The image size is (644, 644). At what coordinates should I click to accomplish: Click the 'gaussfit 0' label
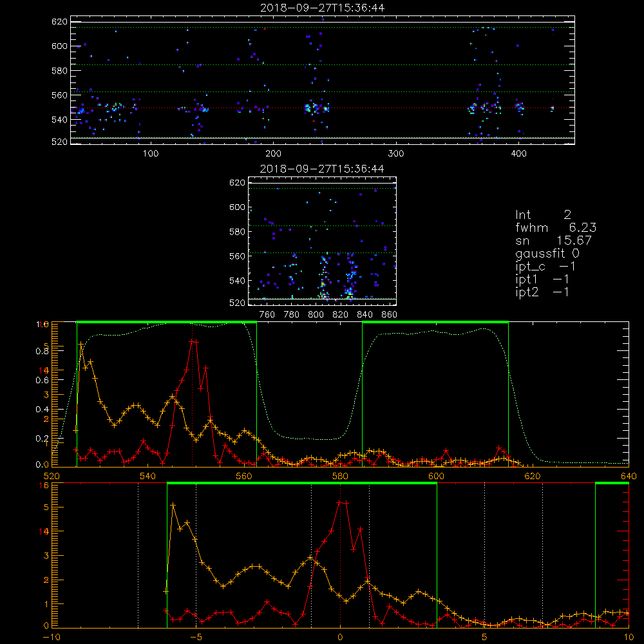[547, 253]
